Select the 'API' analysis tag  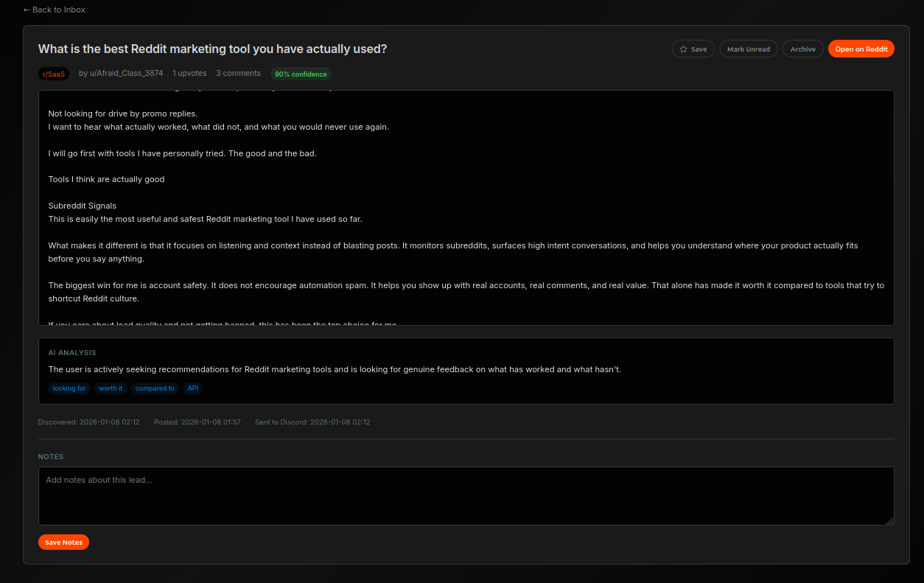[x=192, y=388]
